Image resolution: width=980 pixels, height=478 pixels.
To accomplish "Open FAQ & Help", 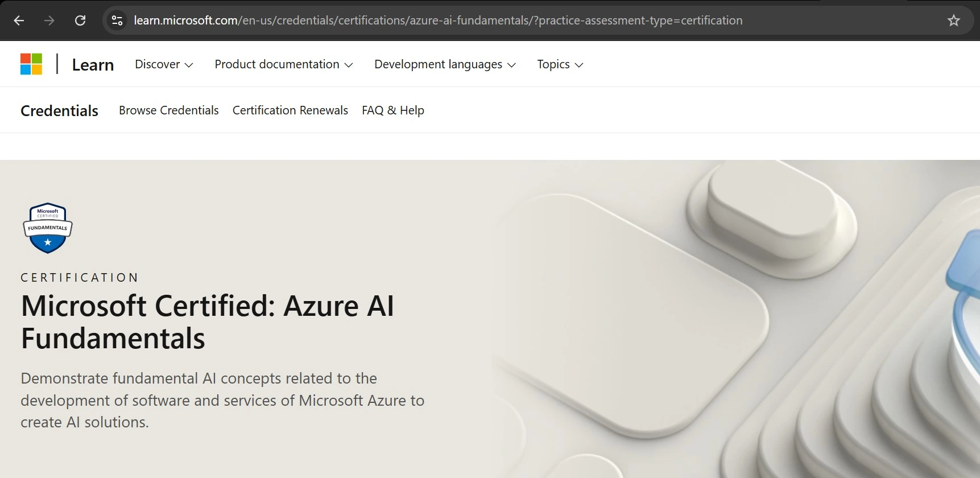I will click(x=393, y=110).
